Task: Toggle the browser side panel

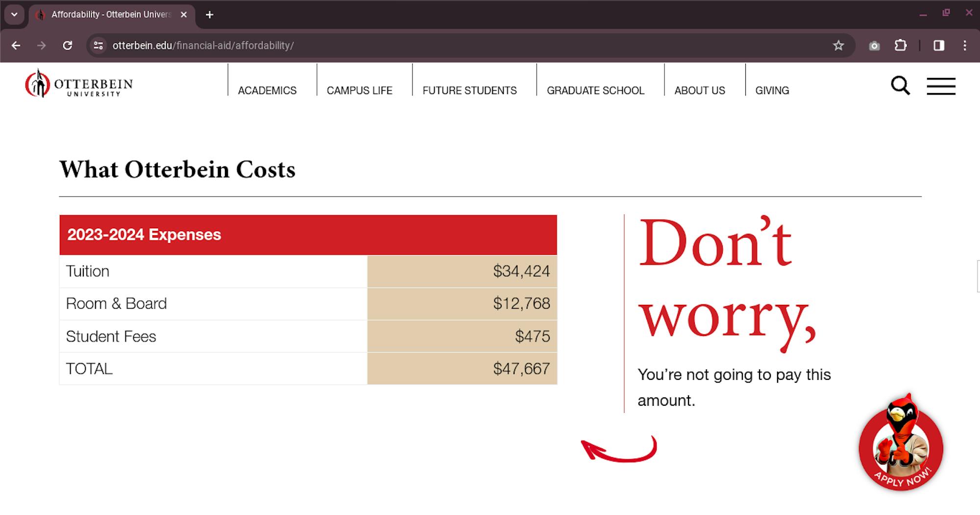Action: tap(938, 46)
